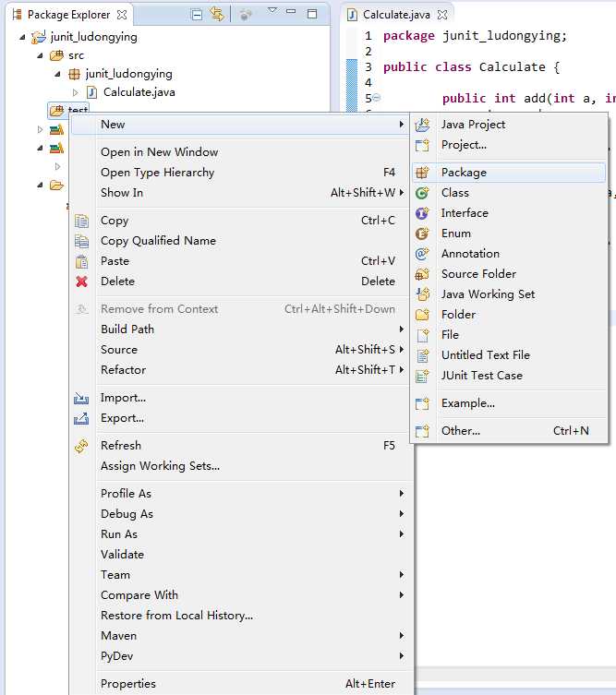This screenshot has height=695, width=616.
Task: Click the Example... icon
Action: (422, 403)
